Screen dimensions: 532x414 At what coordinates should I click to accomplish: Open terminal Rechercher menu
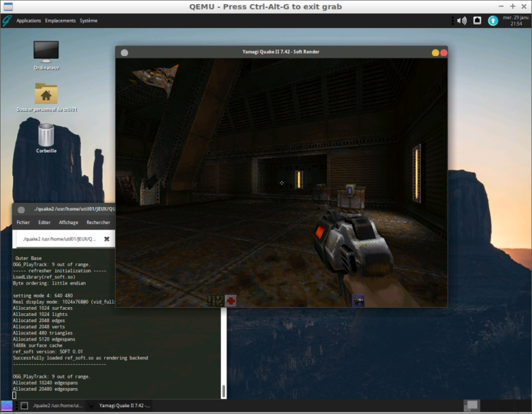pos(98,223)
